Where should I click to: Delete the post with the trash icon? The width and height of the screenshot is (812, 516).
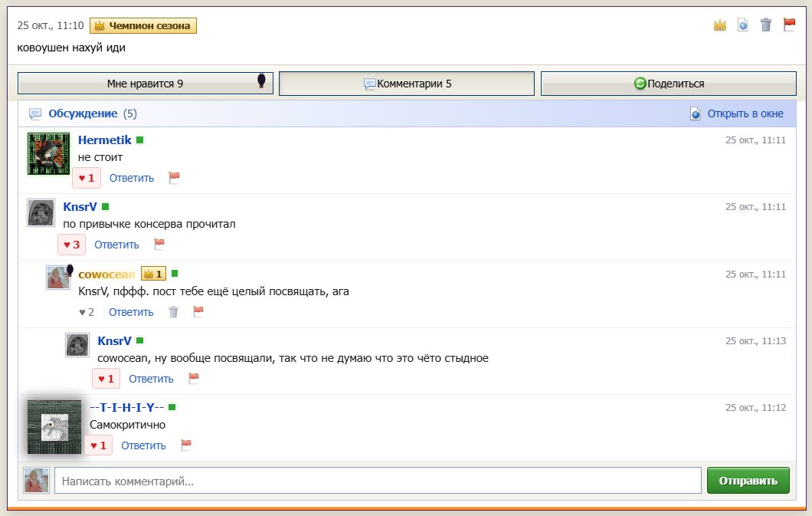coord(766,25)
